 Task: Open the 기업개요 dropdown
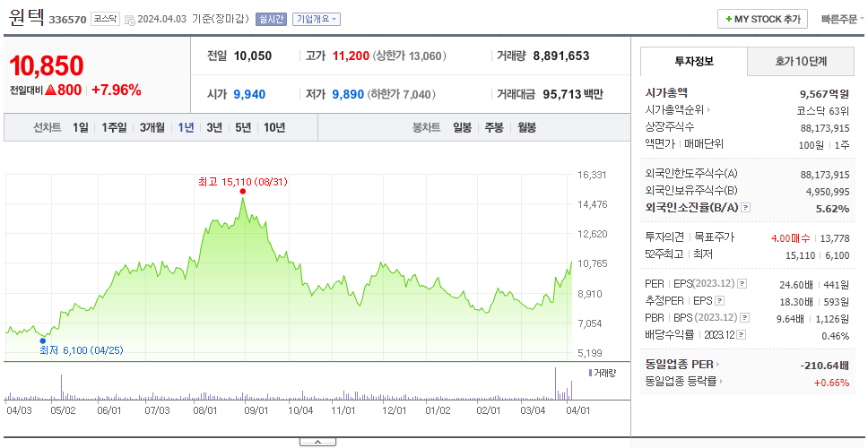[317, 20]
